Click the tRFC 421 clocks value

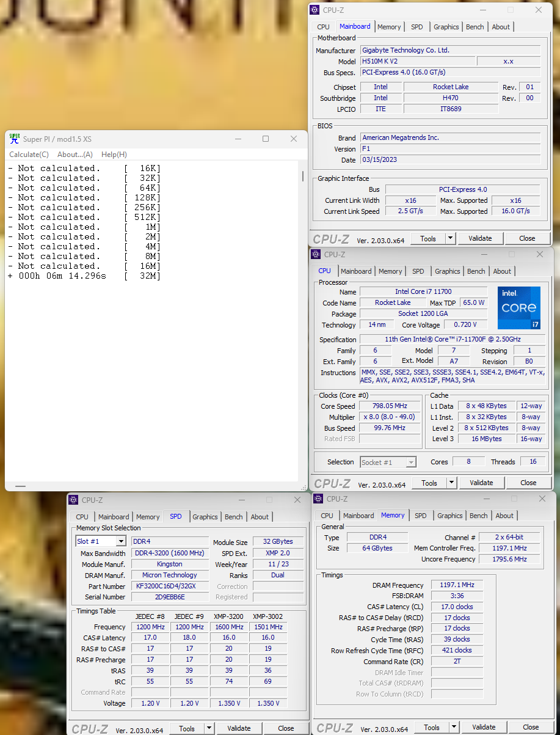point(457,650)
